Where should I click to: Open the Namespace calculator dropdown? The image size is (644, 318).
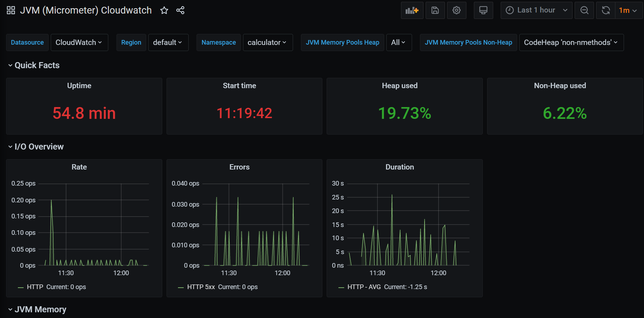tap(267, 42)
